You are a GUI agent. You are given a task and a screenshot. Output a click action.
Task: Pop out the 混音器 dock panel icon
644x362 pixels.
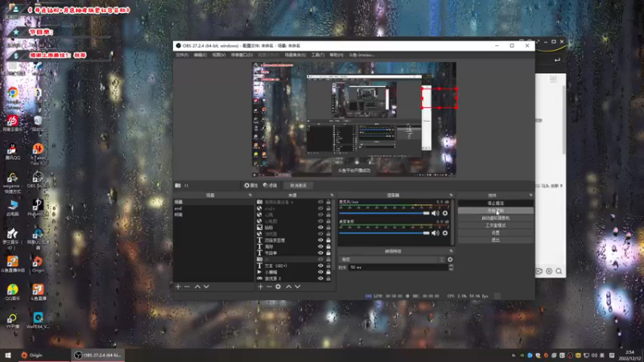pos(451,195)
